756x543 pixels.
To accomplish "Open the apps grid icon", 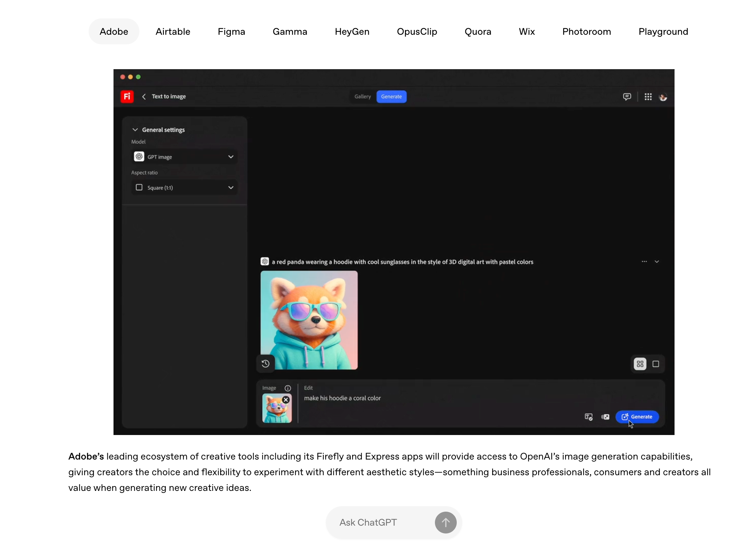I will point(648,97).
